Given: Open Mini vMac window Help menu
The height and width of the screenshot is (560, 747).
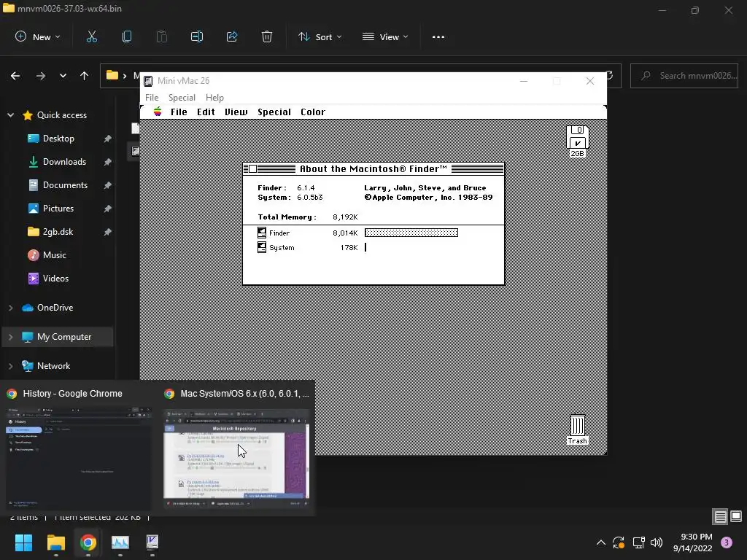Looking at the screenshot, I should (214, 97).
